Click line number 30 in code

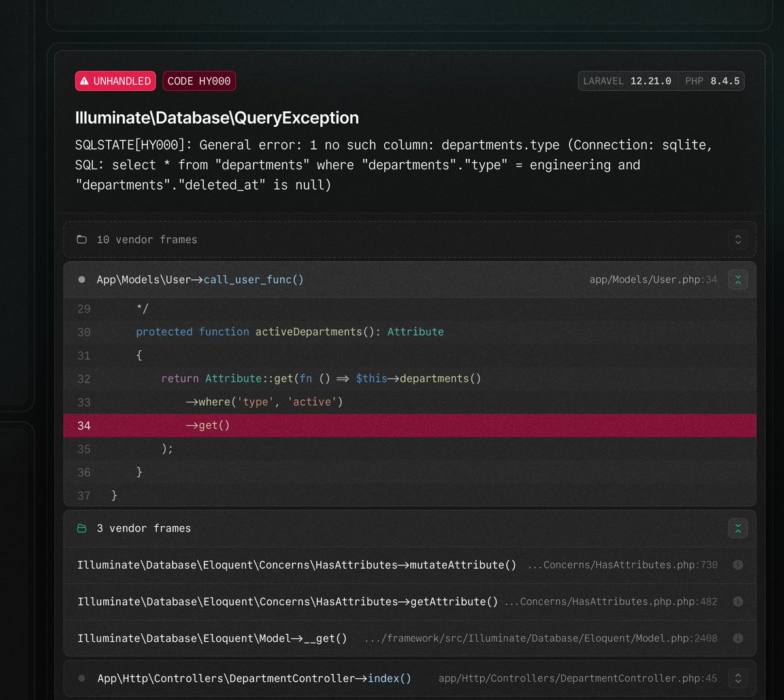[x=84, y=332]
